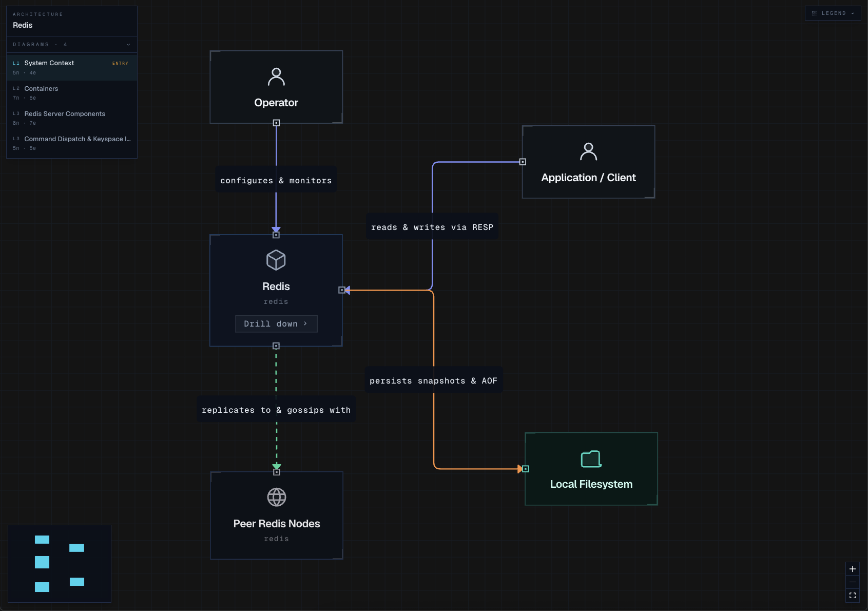This screenshot has width=868, height=611.
Task: Click the Redis node top connection handle
Action: click(276, 235)
